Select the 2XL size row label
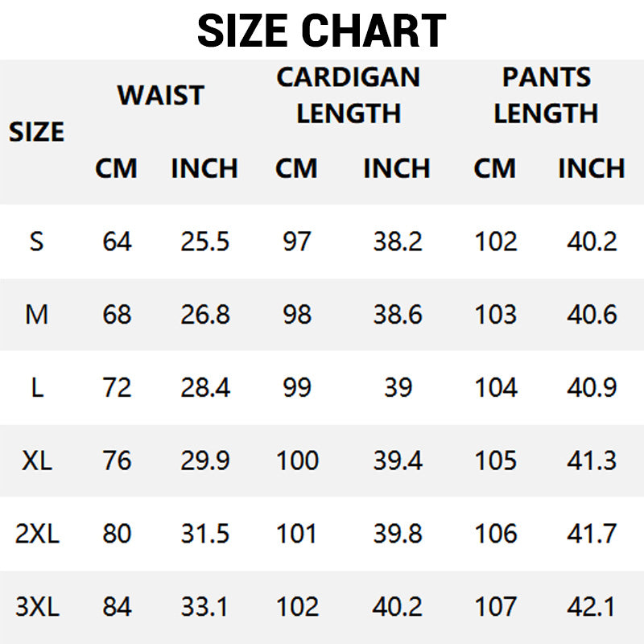This screenshot has height=644, width=644. pyautogui.click(x=37, y=534)
